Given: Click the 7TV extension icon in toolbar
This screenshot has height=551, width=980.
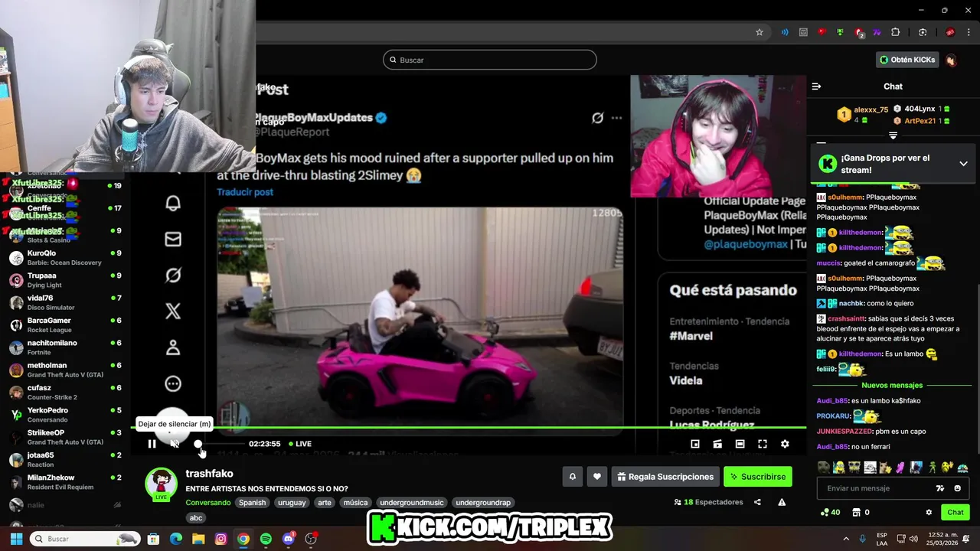Looking at the screenshot, I should tap(877, 32).
